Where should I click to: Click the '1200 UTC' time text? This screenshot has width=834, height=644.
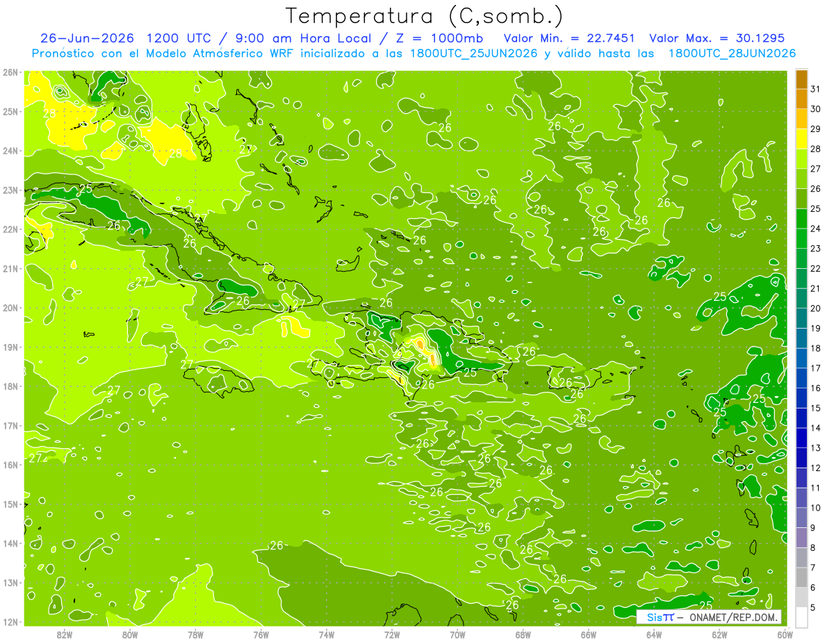click(x=180, y=38)
